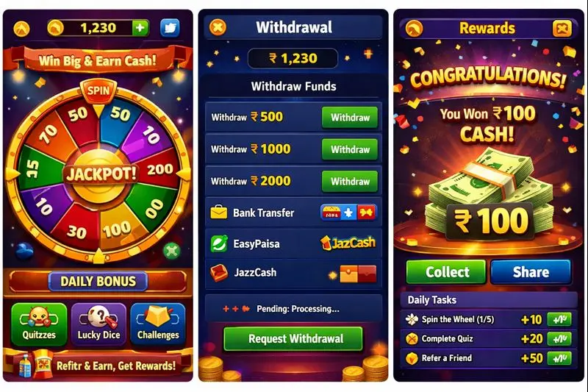Click Withdraw button for ₹2000

click(350, 181)
